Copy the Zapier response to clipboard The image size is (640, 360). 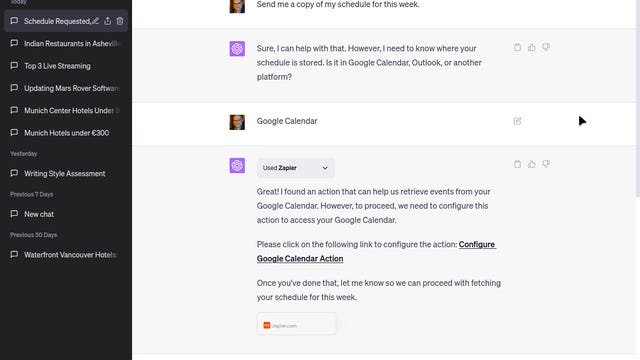(517, 164)
